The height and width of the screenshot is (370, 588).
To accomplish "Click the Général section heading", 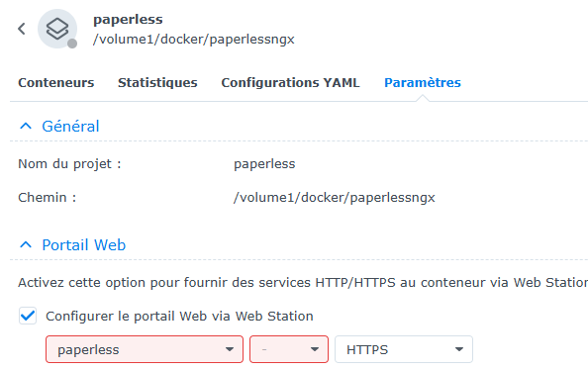I will 70,127.
